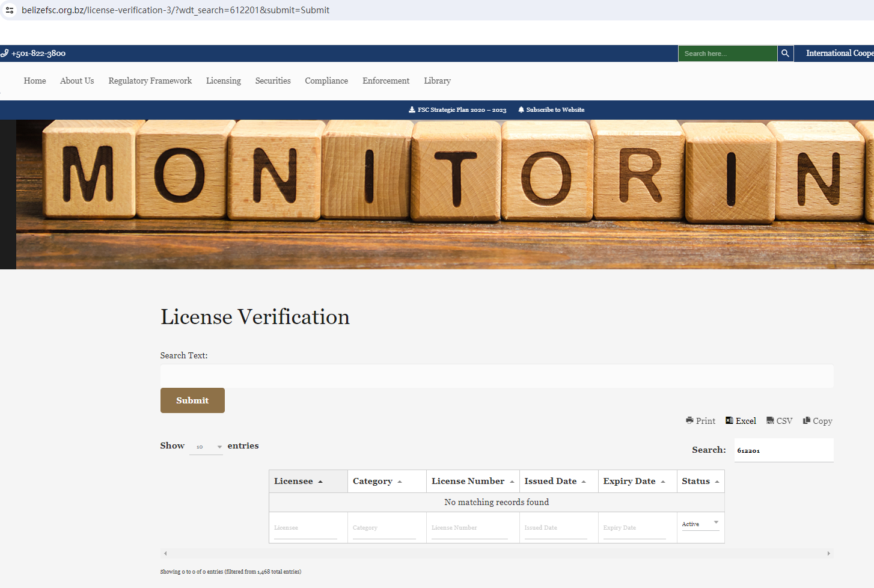
Task: Open the Enforcement menu
Action: click(386, 81)
